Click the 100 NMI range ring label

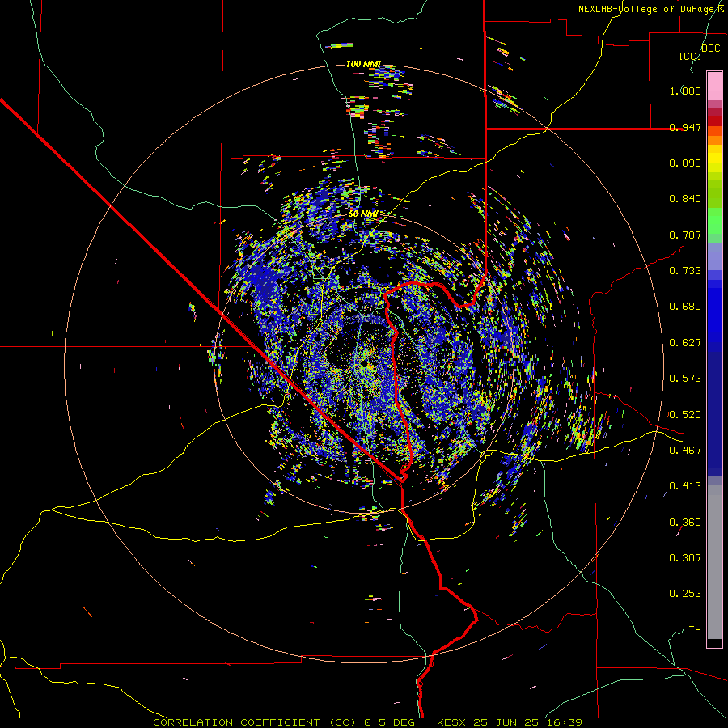363,64
